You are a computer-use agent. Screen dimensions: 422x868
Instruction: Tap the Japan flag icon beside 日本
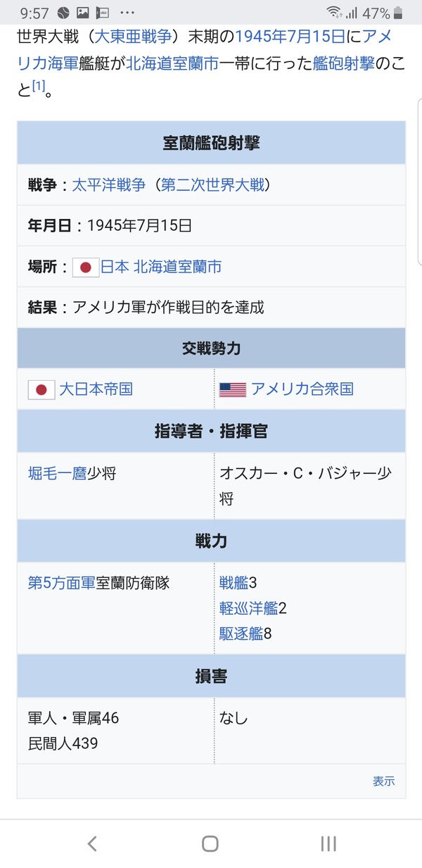[x=86, y=268]
